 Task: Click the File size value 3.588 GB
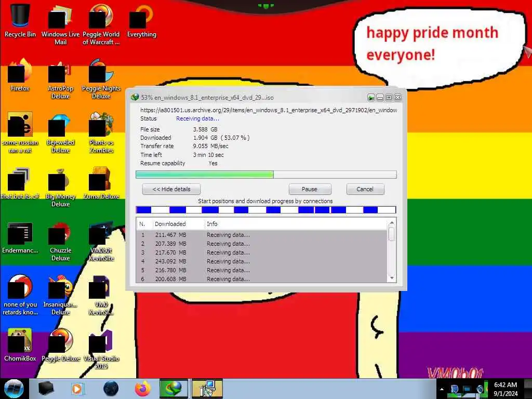pyautogui.click(x=205, y=129)
